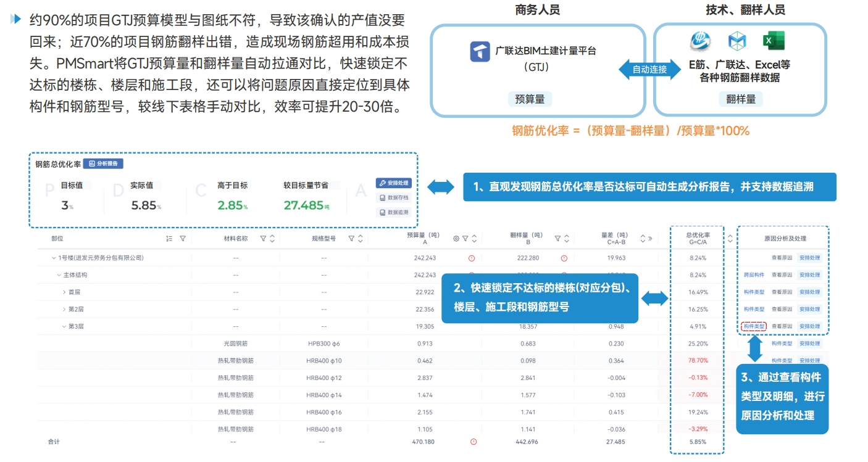Image resolution: width=868 pixels, height=462 pixels.
Task: Expand the 首层 floor row
Action: 64,292
